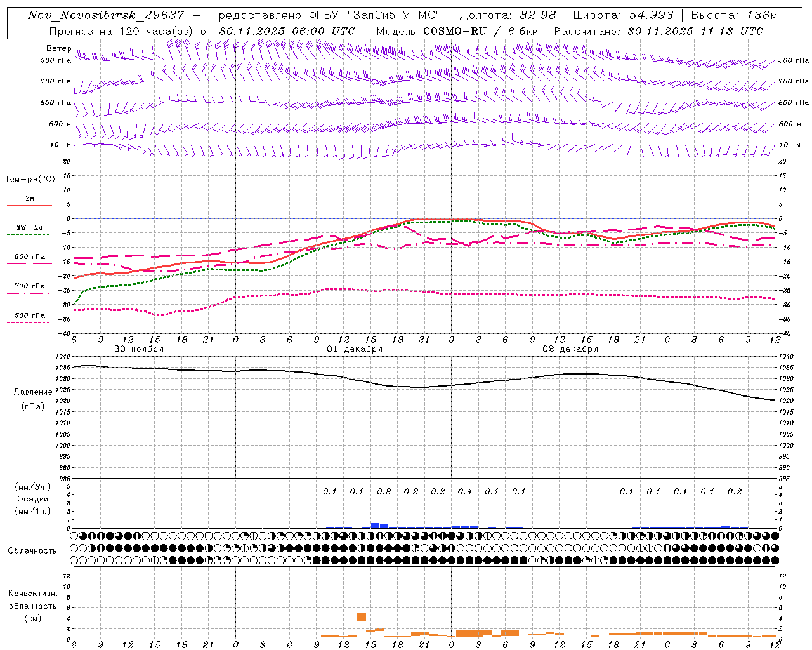Click the tallest blue precipitation bar
The image size is (812, 650).
coord(375,526)
